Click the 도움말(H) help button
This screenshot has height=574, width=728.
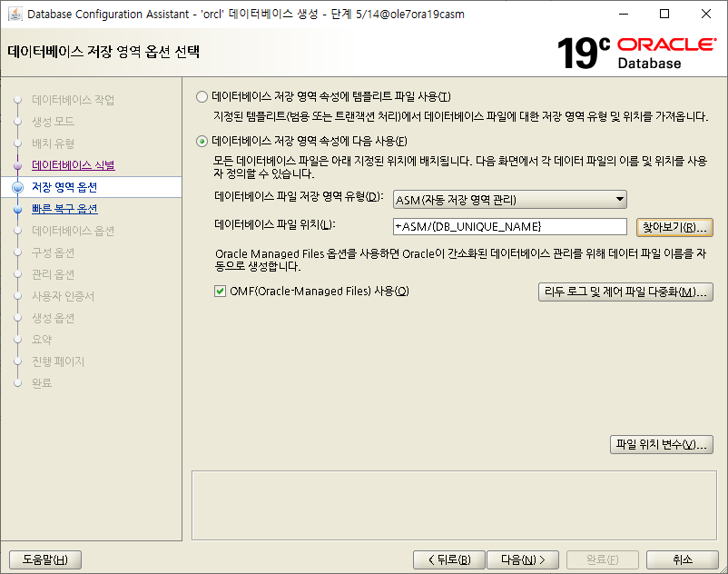tap(45, 559)
